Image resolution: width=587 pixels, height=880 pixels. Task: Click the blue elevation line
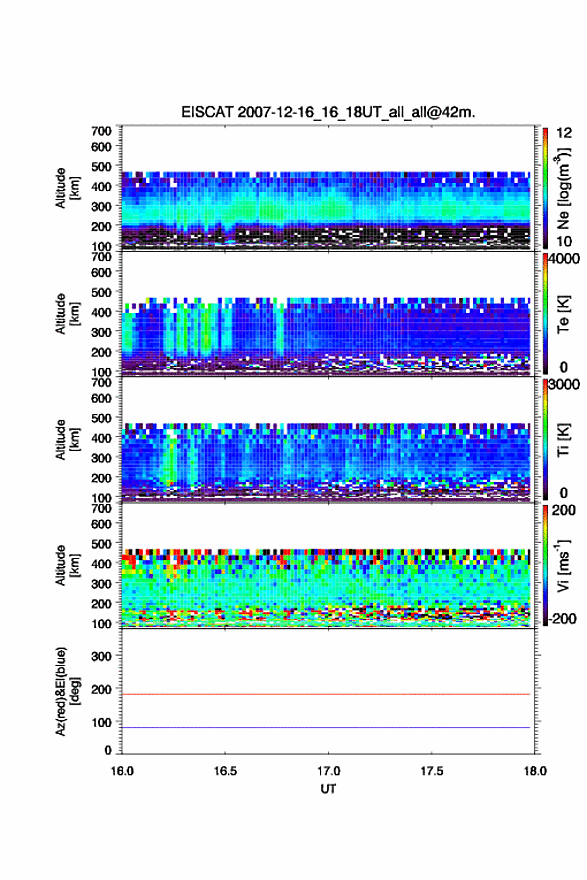[x=326, y=727]
